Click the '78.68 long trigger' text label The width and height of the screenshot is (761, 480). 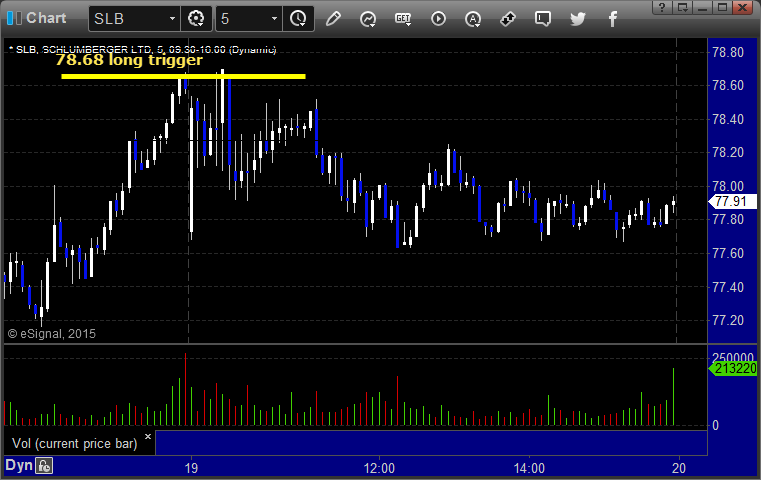[129, 60]
